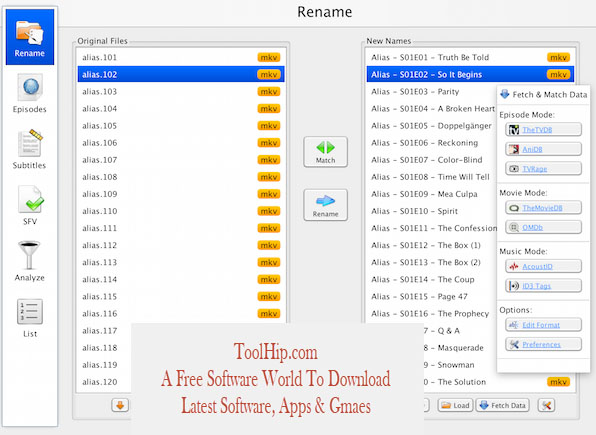596x435 pixels.
Task: Choose TVRage episode source
Action: click(543, 168)
